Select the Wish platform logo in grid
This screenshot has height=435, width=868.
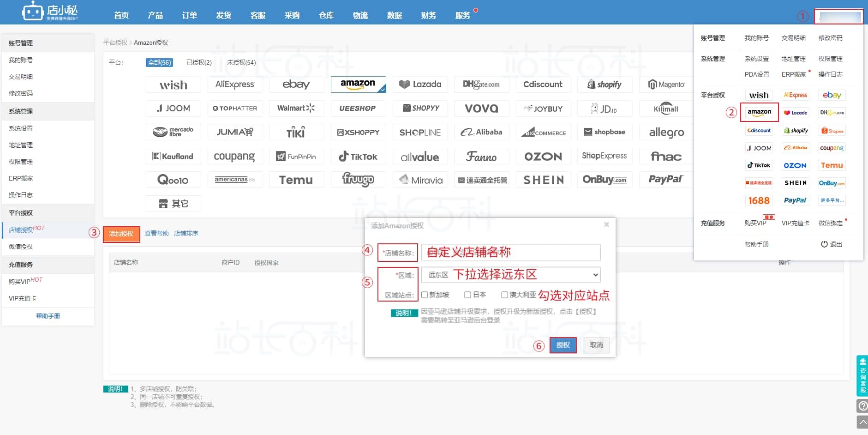click(174, 85)
